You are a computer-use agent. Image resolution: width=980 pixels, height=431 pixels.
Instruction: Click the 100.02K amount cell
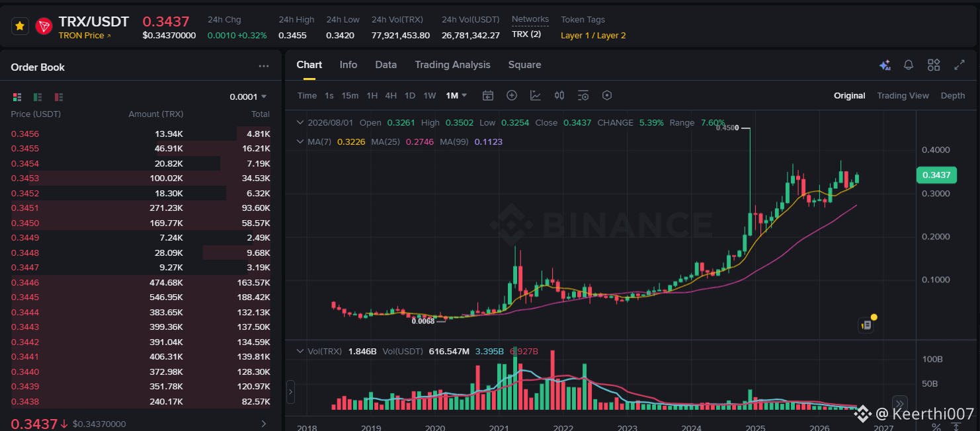coord(166,178)
